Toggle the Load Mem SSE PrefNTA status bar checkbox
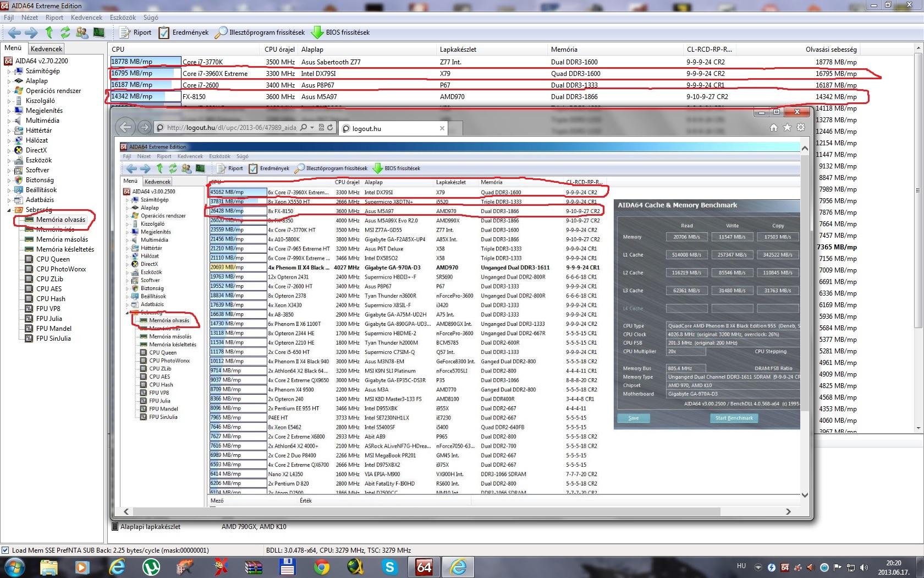 click(x=5, y=550)
